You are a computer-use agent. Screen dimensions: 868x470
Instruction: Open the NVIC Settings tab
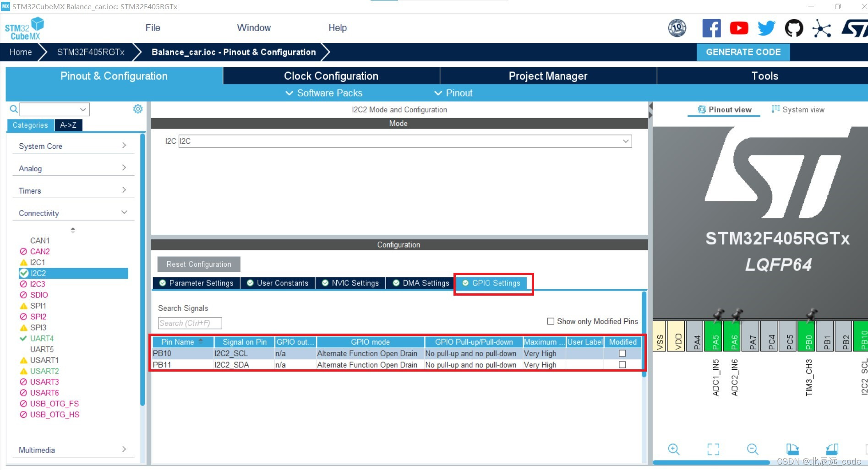(350, 283)
